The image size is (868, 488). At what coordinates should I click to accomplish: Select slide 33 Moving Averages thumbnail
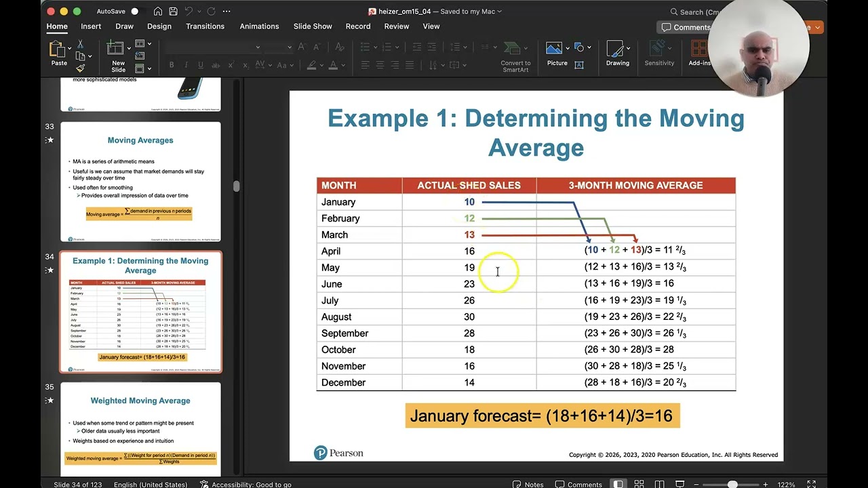pyautogui.click(x=140, y=182)
